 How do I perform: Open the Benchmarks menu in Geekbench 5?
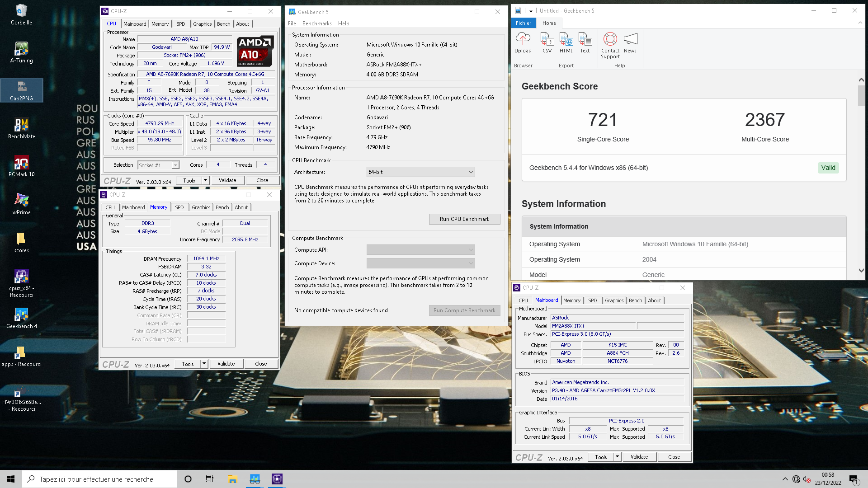point(317,23)
